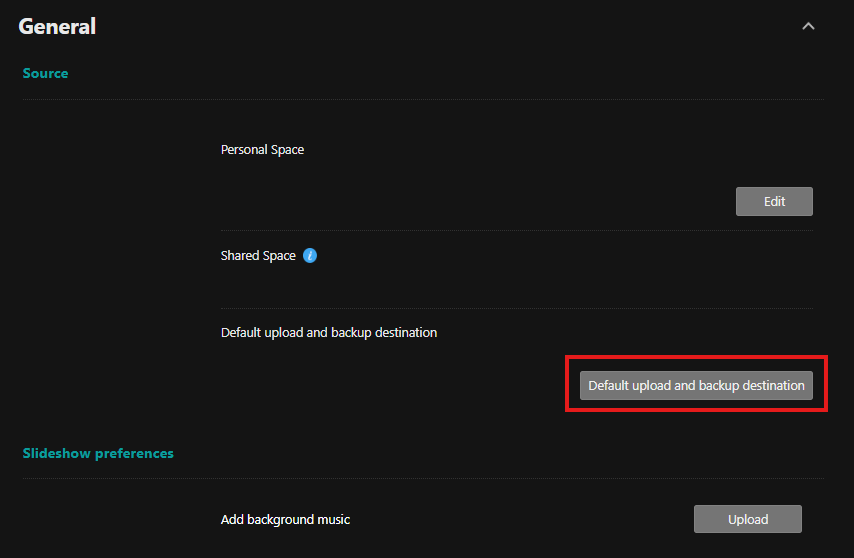854x558 pixels.
Task: Click the Shared Space label text
Action: (x=258, y=256)
